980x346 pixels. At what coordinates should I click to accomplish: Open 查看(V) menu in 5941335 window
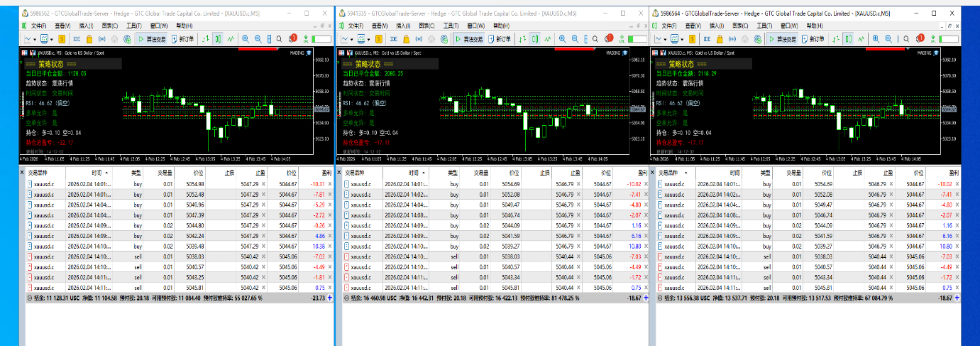click(x=380, y=26)
